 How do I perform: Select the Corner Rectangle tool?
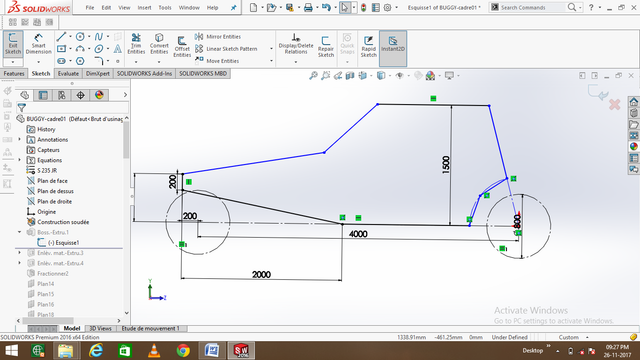click(x=61, y=49)
